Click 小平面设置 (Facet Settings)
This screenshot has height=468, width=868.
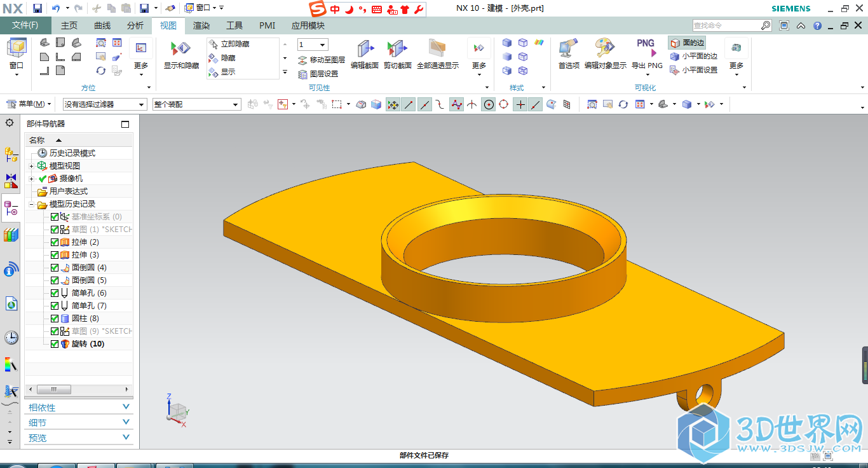pos(694,70)
